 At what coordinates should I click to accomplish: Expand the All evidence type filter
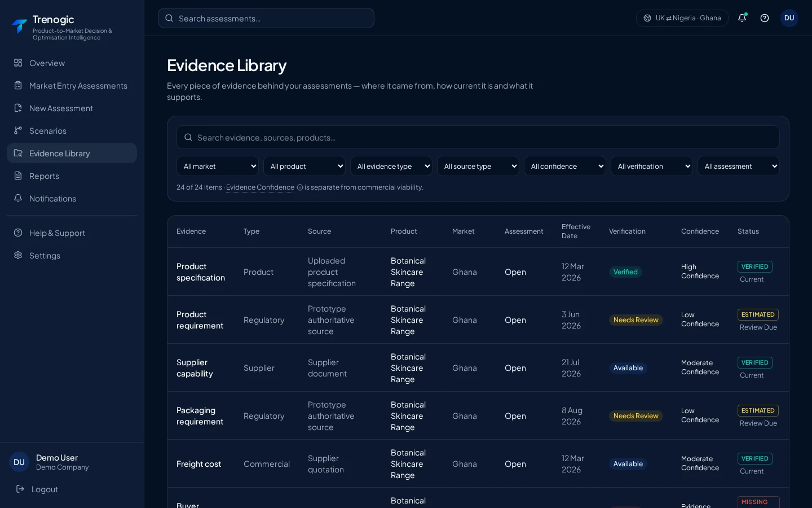tap(391, 166)
